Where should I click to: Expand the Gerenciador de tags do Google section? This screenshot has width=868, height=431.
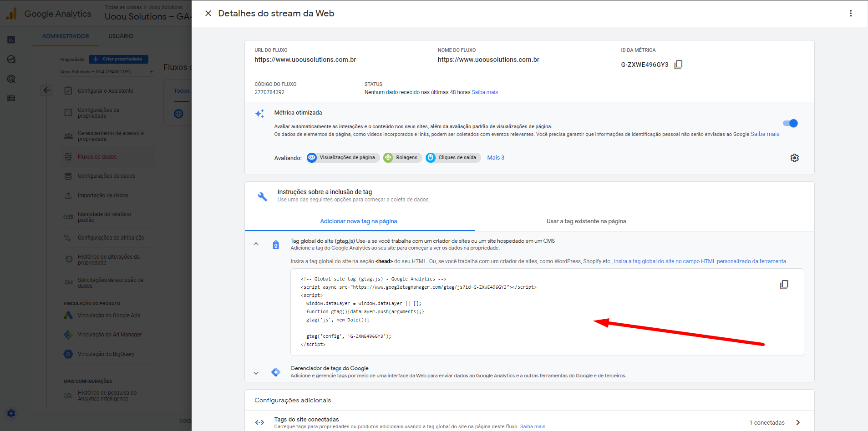click(256, 373)
